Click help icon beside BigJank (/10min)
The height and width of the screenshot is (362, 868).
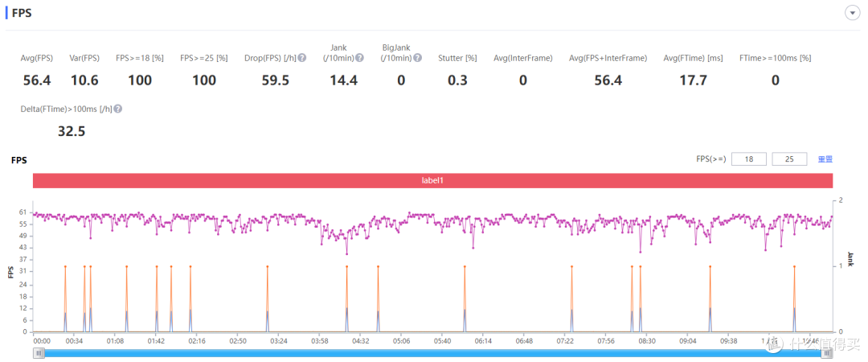[x=417, y=58]
